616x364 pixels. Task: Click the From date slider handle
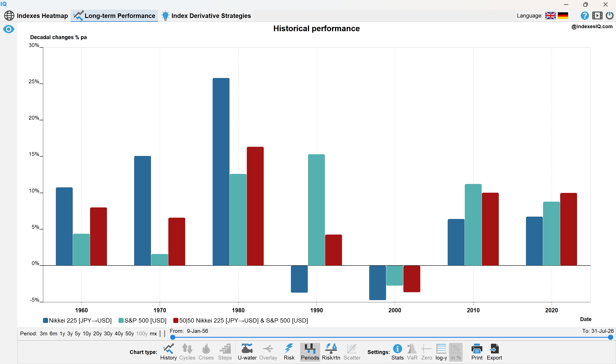[x=173, y=338]
